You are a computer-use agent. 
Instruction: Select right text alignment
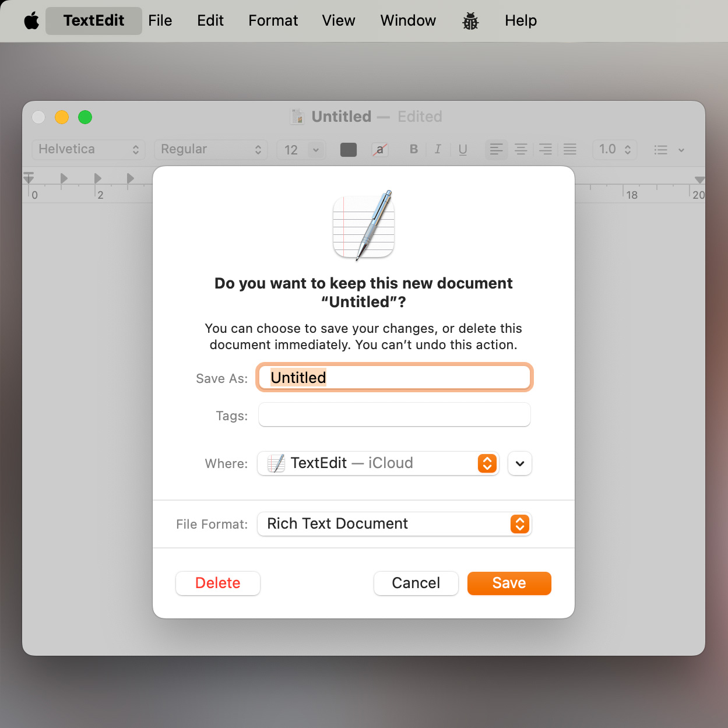[545, 149]
